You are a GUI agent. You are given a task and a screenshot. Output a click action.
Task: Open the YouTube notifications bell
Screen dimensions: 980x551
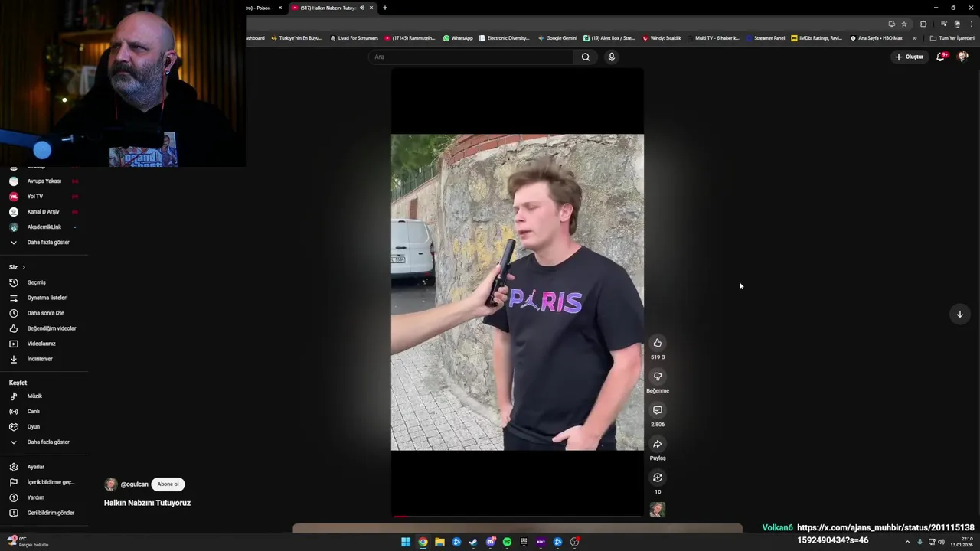coord(941,57)
